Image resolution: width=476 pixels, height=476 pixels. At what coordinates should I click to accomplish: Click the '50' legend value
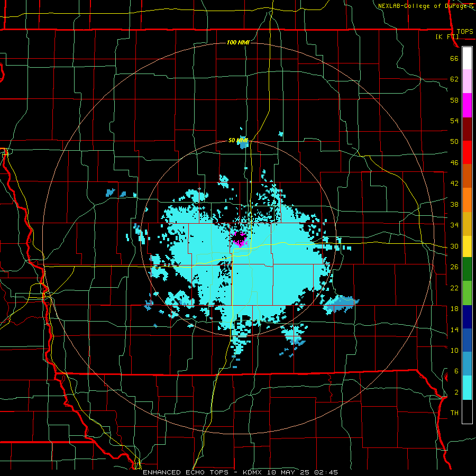(454, 142)
